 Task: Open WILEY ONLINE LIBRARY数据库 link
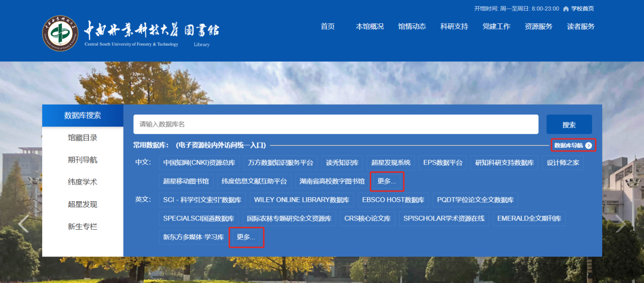click(302, 200)
